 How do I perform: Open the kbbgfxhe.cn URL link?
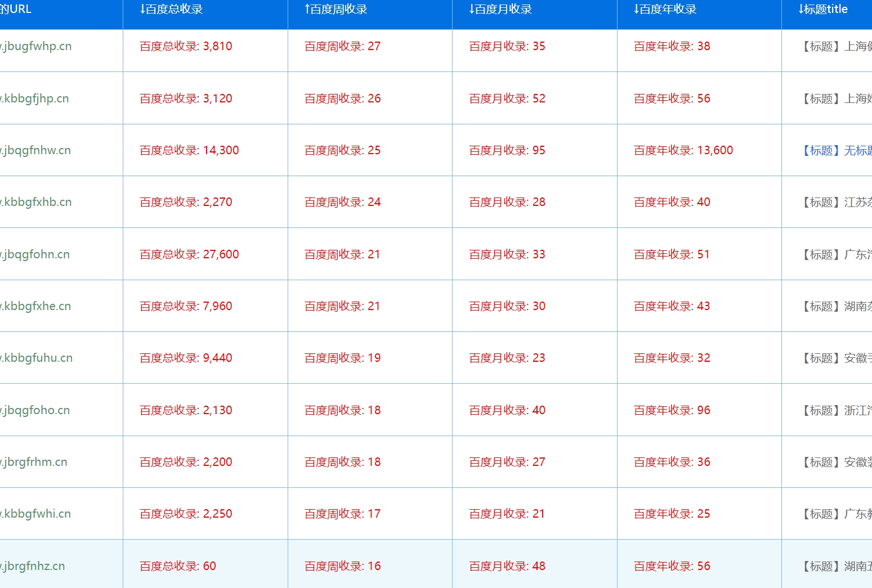point(35,306)
